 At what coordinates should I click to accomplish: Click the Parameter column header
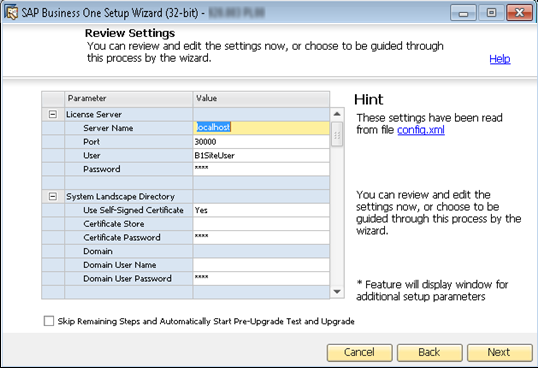[129, 99]
